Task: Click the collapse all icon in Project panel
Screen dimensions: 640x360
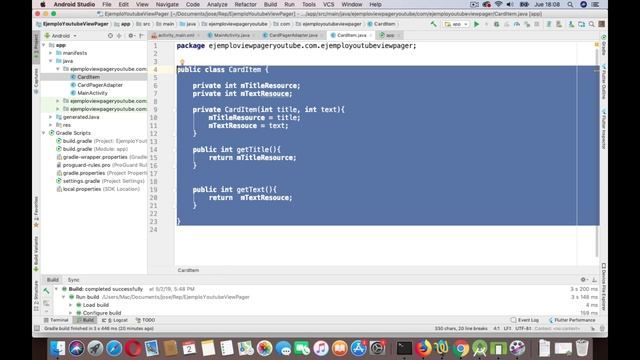Action: 120,36
